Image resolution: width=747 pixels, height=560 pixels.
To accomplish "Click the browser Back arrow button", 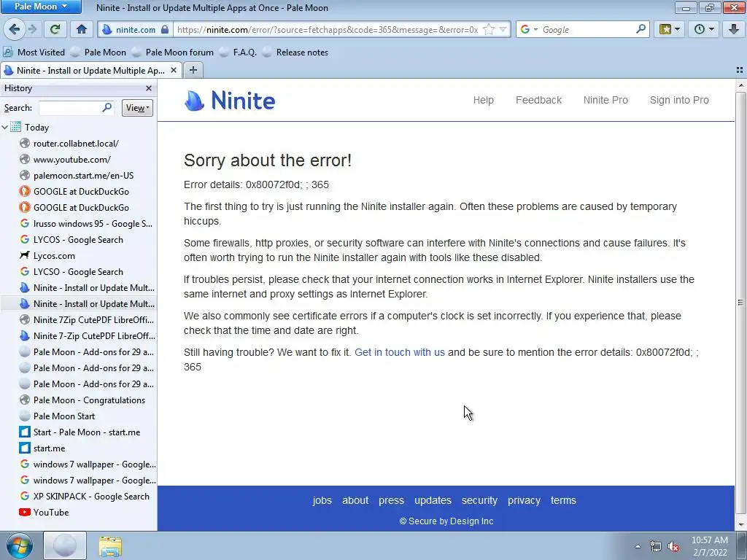I will (15, 29).
